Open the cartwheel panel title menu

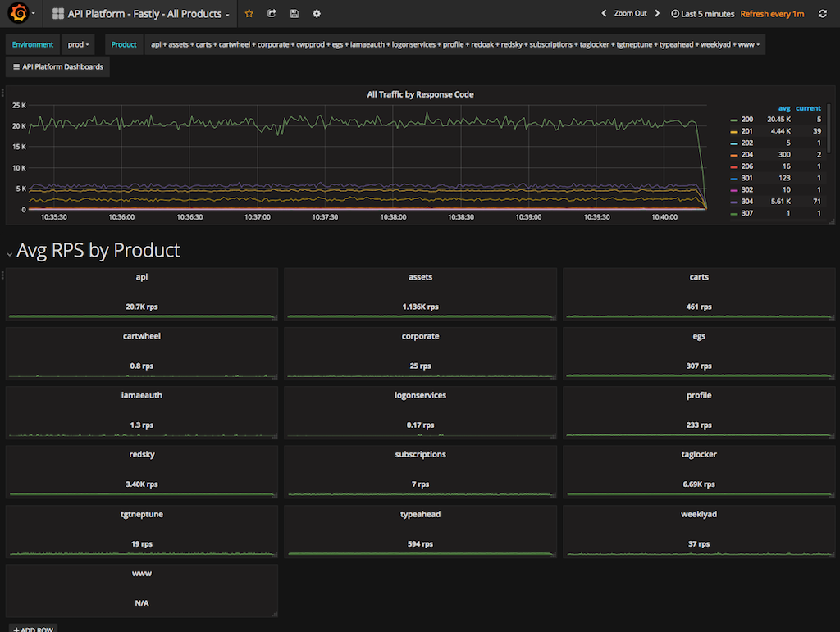(141, 336)
